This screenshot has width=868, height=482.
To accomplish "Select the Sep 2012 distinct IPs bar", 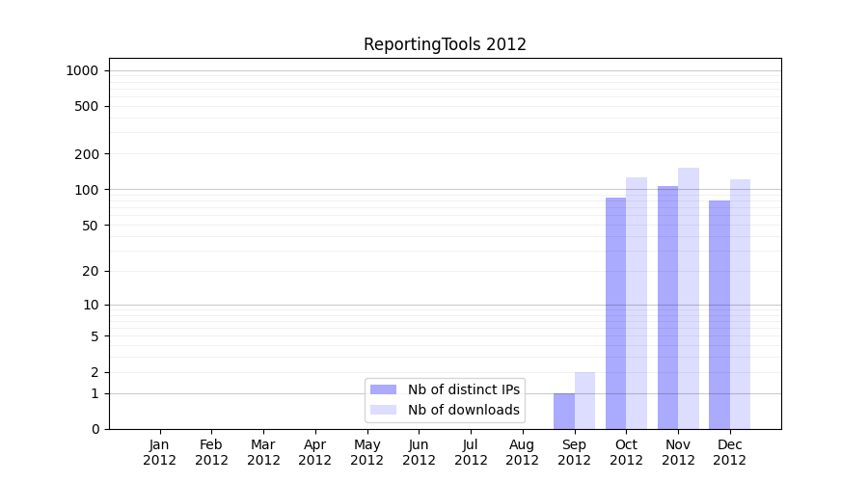I will tap(564, 411).
